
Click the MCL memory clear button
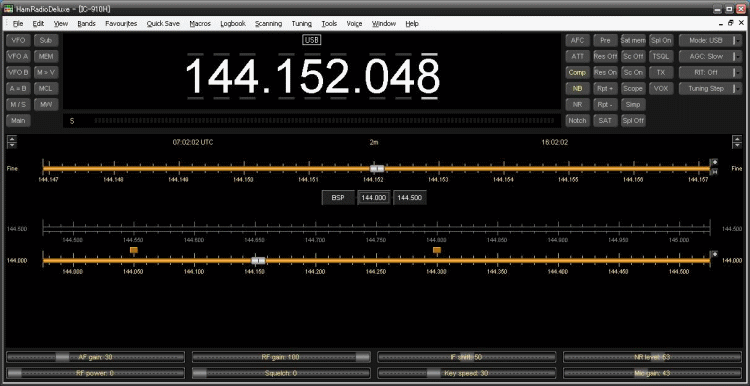click(46, 88)
